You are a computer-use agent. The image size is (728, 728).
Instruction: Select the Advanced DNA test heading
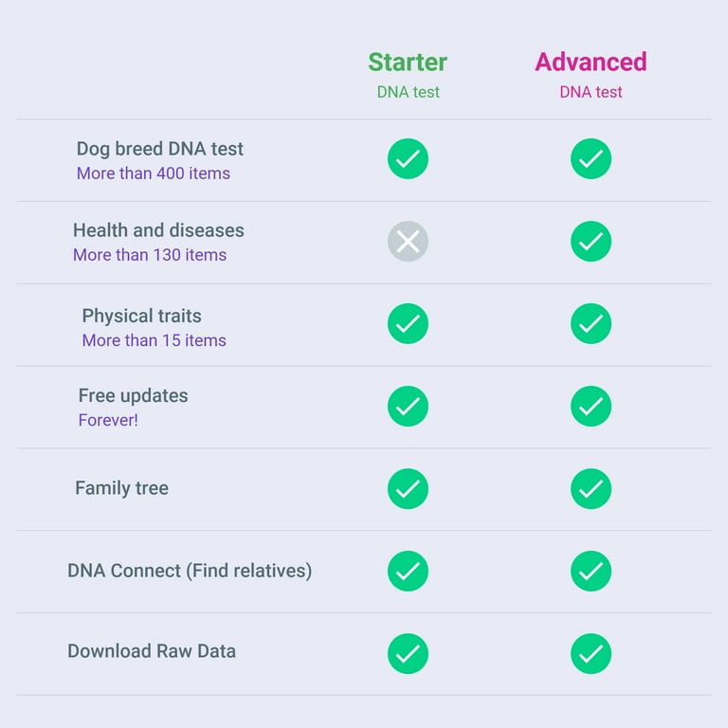point(591,74)
